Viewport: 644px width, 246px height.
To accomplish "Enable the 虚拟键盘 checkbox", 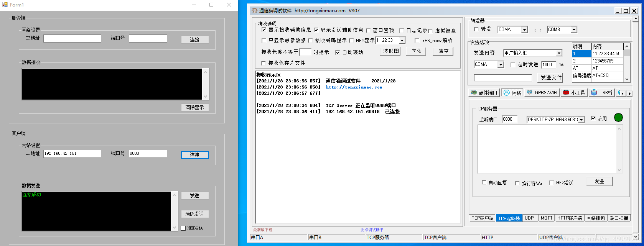I will tap(430, 31).
